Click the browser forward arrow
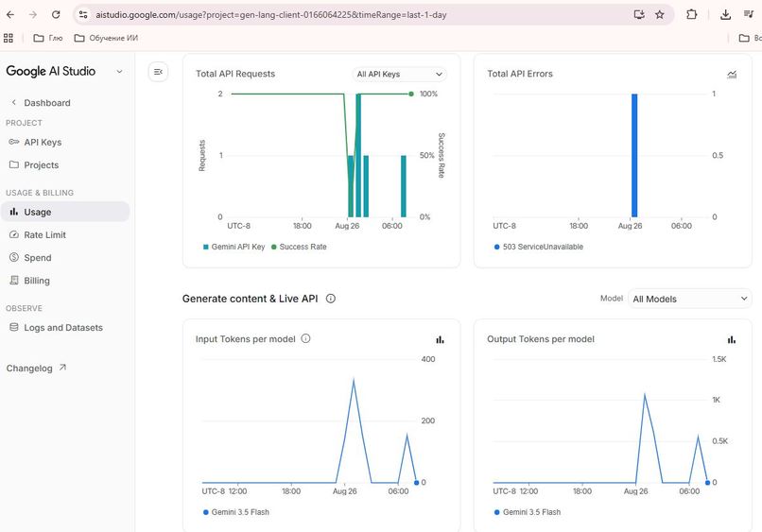The image size is (762, 532). coord(32,14)
